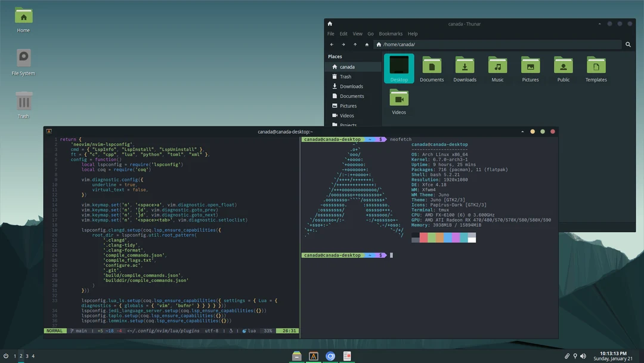Open the Go menu in Thunar

click(x=370, y=33)
